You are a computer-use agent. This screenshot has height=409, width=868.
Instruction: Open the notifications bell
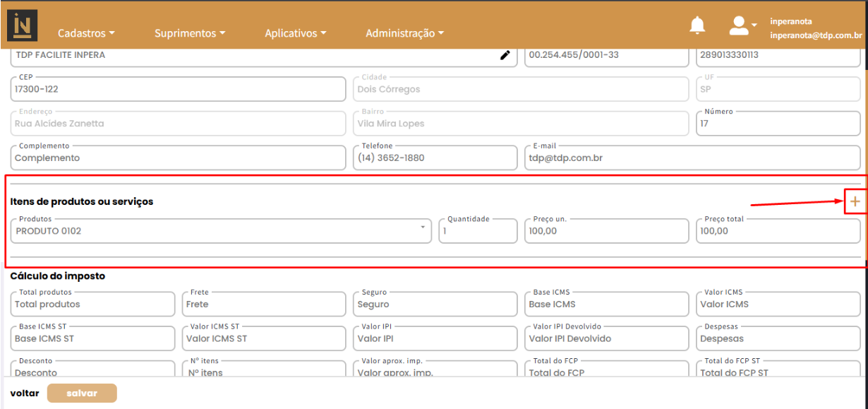coord(697,25)
